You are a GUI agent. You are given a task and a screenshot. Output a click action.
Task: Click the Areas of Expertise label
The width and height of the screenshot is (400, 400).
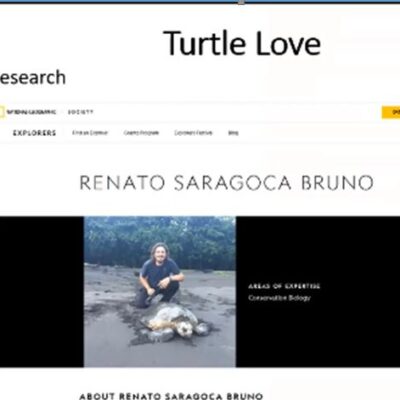coord(284,286)
